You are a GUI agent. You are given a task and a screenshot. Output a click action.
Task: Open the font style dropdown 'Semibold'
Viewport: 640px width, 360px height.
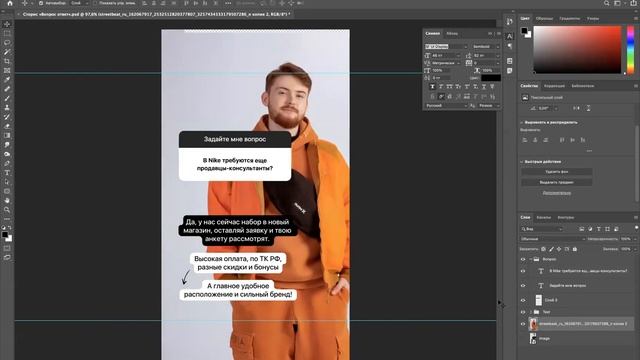(x=486, y=47)
